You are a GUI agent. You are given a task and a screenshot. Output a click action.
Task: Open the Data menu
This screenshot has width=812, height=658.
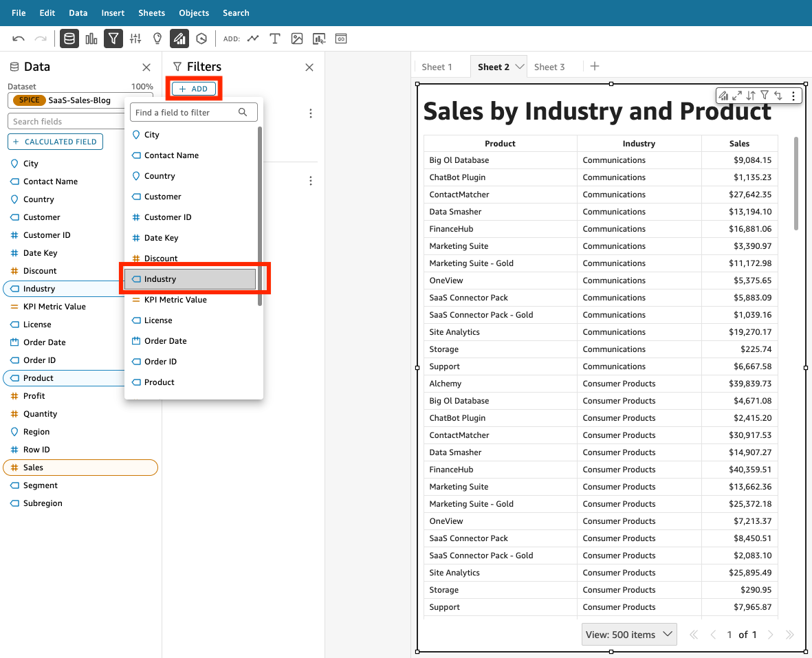click(78, 13)
